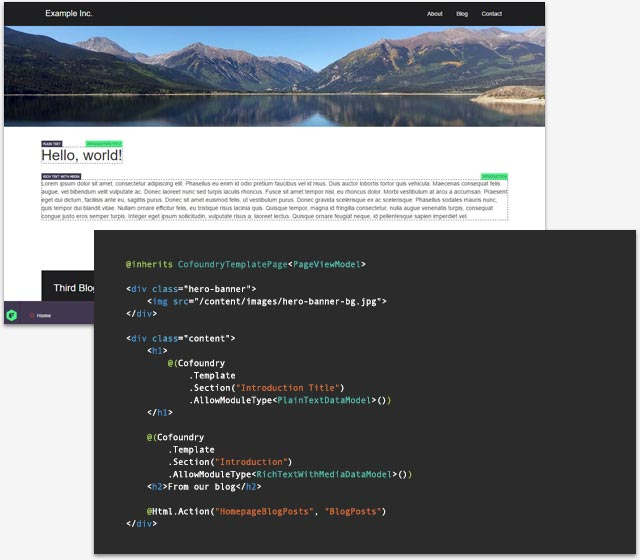Click the green INTRODUCTION section tag
Screen dimensions: 640x560
[x=494, y=176]
